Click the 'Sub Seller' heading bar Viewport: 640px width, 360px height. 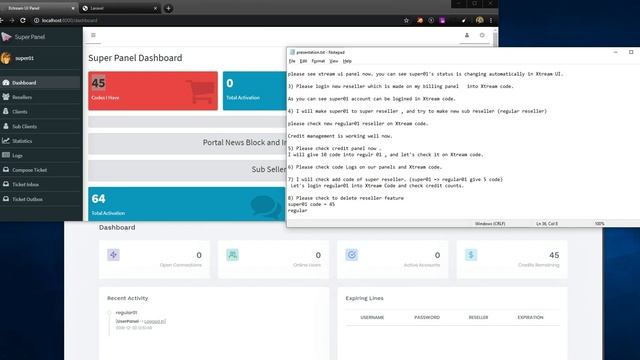point(187,170)
